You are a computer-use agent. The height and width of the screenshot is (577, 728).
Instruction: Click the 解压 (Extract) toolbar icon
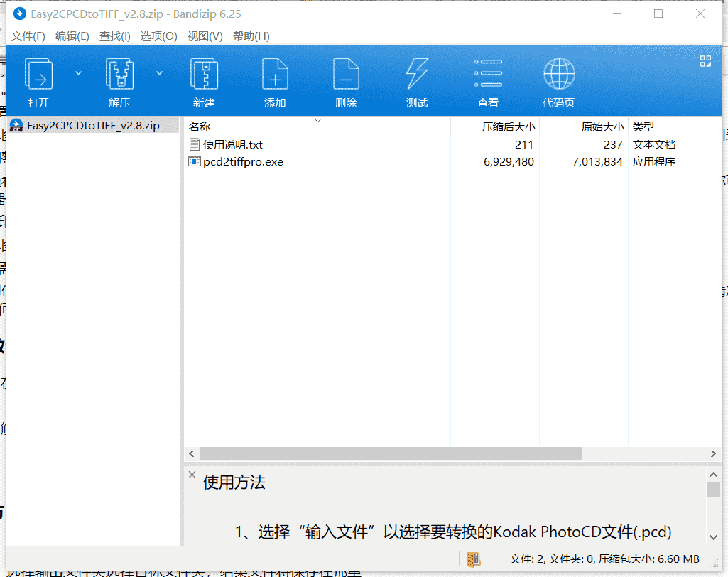tap(119, 73)
